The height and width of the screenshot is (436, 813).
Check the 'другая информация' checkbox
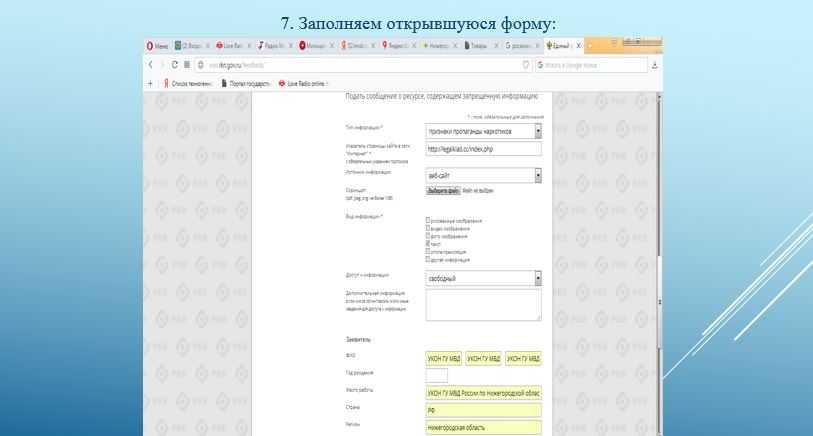point(428,258)
